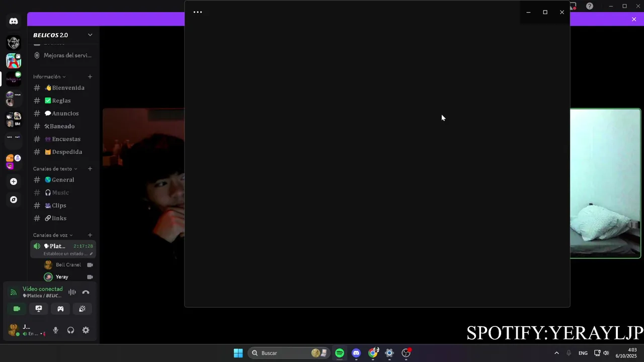Open ENG language input switcher
The height and width of the screenshot is (362, 644).
click(583, 353)
